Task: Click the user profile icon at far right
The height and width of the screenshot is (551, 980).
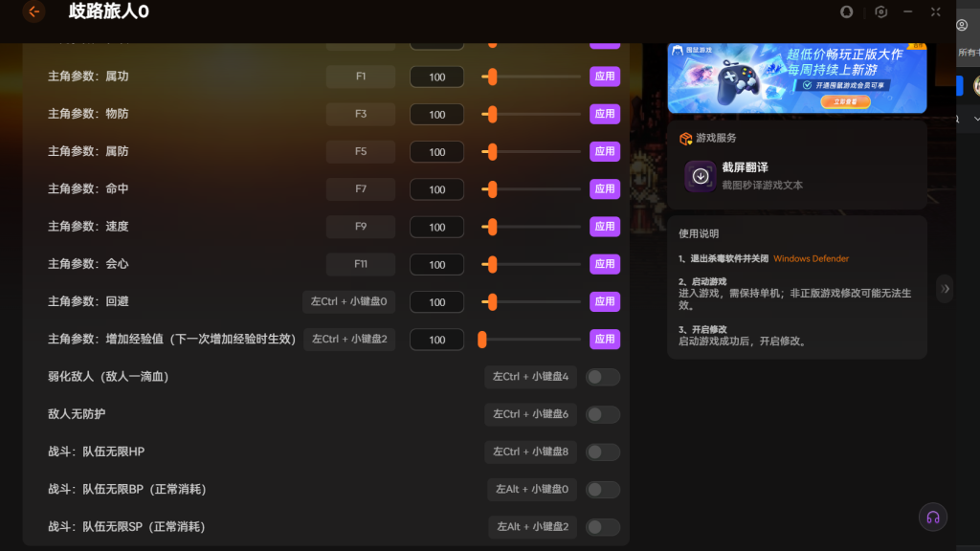Action: click(x=962, y=26)
